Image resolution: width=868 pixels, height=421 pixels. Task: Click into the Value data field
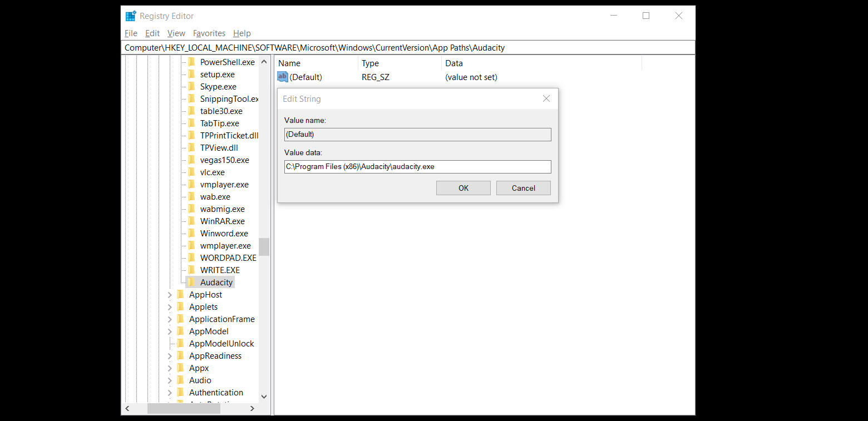point(417,166)
